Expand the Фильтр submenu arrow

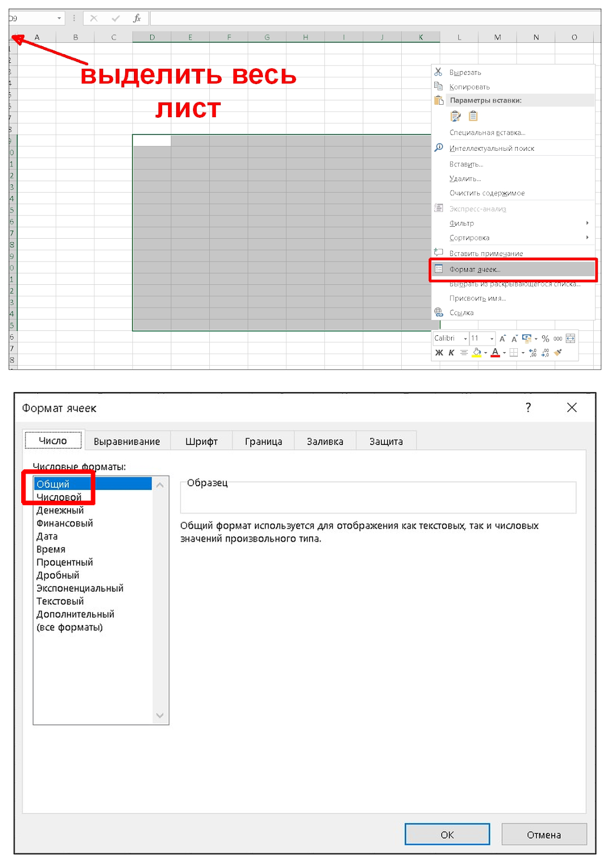[x=587, y=223]
